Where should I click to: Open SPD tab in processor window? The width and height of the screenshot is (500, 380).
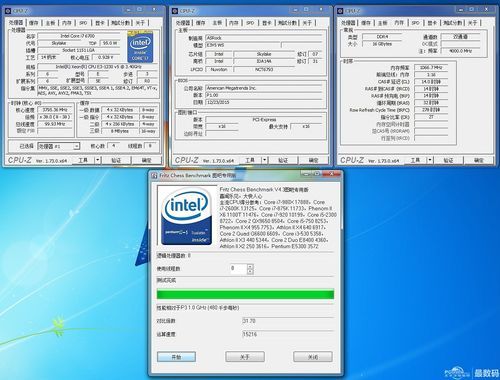coord(83,23)
